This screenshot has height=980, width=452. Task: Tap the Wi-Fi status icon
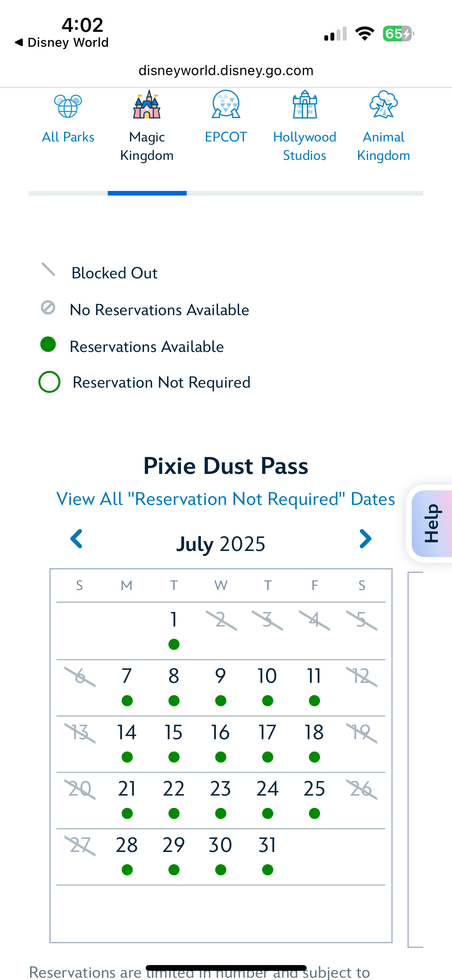point(365,34)
